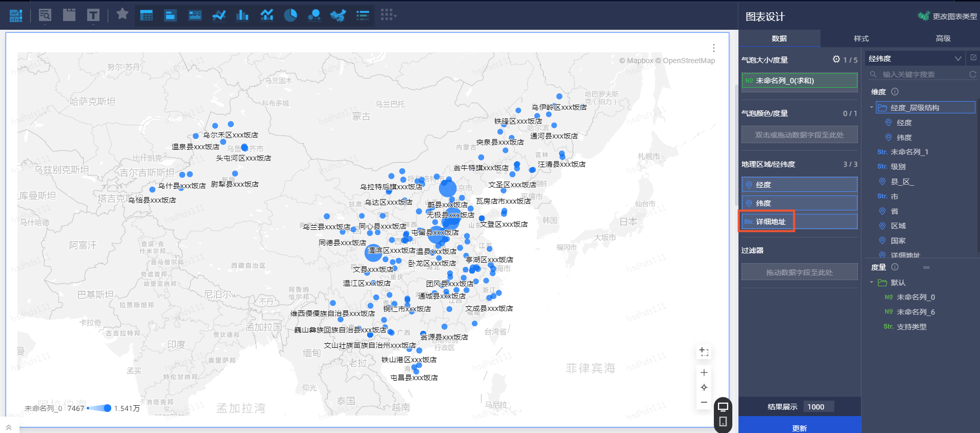Viewport: 980px width, 433px height.
Task: Switch to mobile preview layout
Action: tap(723, 422)
